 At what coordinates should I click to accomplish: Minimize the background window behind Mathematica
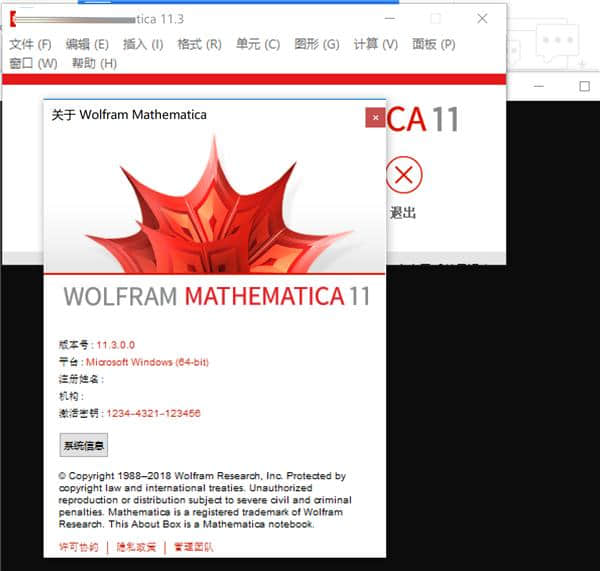pos(539,86)
